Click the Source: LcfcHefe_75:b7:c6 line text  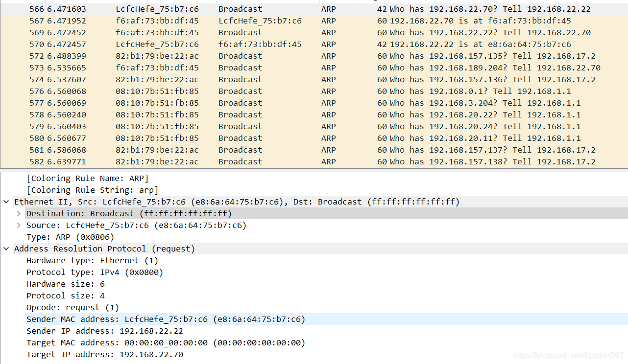[x=136, y=225]
